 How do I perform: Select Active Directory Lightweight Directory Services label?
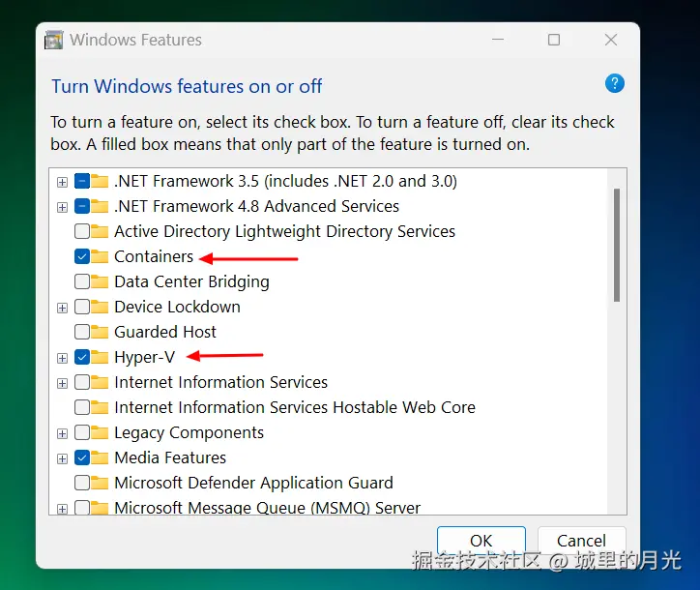tap(285, 231)
